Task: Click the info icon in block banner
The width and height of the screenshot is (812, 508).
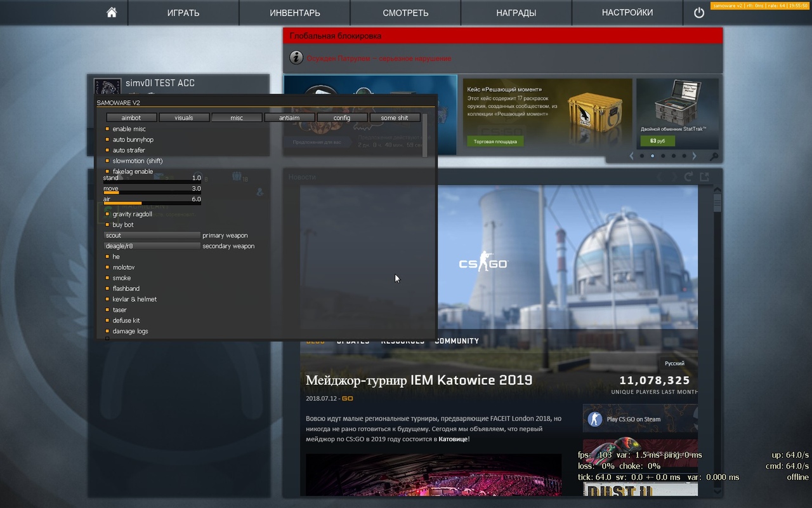Action: point(296,58)
